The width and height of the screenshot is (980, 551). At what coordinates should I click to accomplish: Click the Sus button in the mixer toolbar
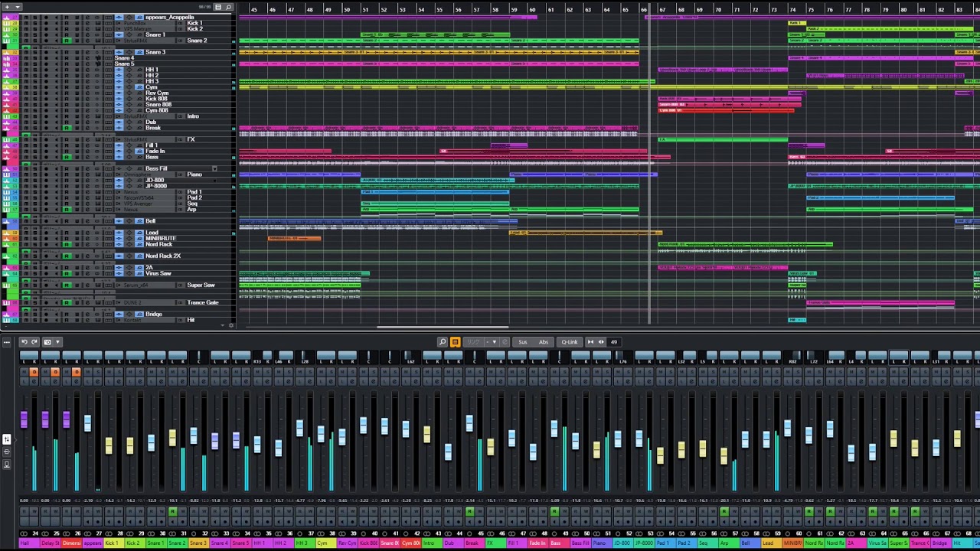(x=523, y=342)
